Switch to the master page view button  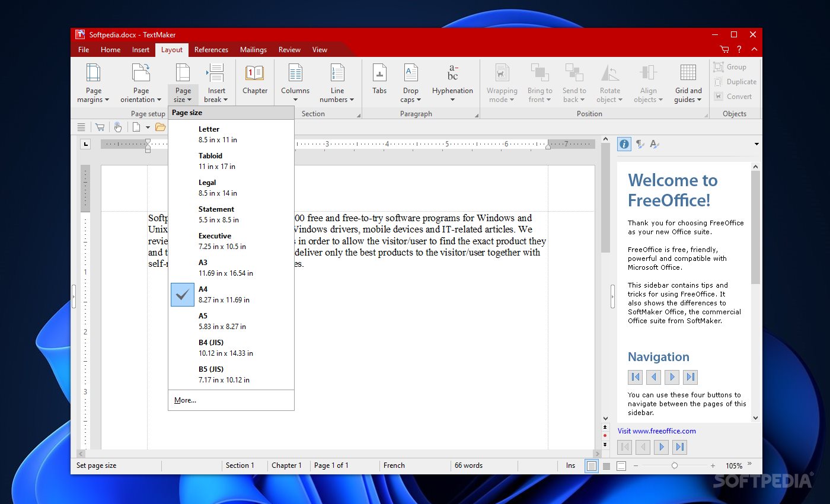[x=621, y=466]
